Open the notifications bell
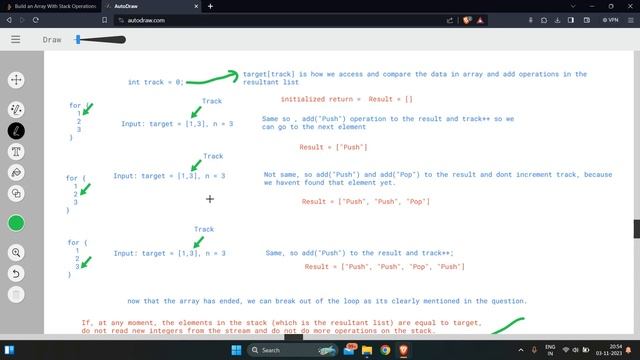This screenshot has height=360, width=640. point(629,350)
